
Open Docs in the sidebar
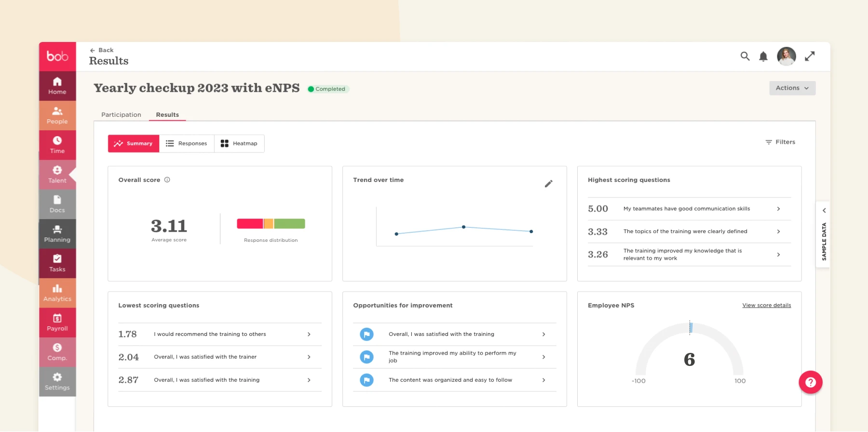57,205
